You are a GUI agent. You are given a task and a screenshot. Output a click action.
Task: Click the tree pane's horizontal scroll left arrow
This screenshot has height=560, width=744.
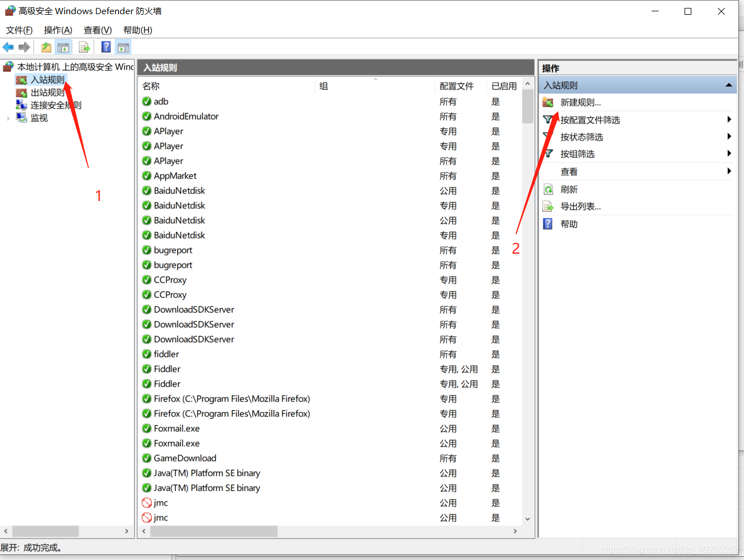(x=6, y=531)
